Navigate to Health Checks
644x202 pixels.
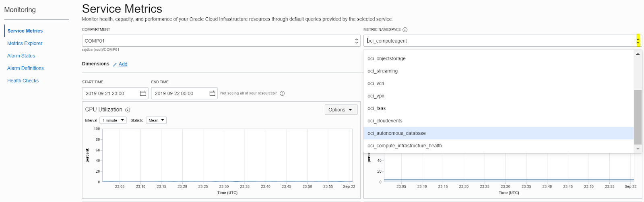pos(23,81)
